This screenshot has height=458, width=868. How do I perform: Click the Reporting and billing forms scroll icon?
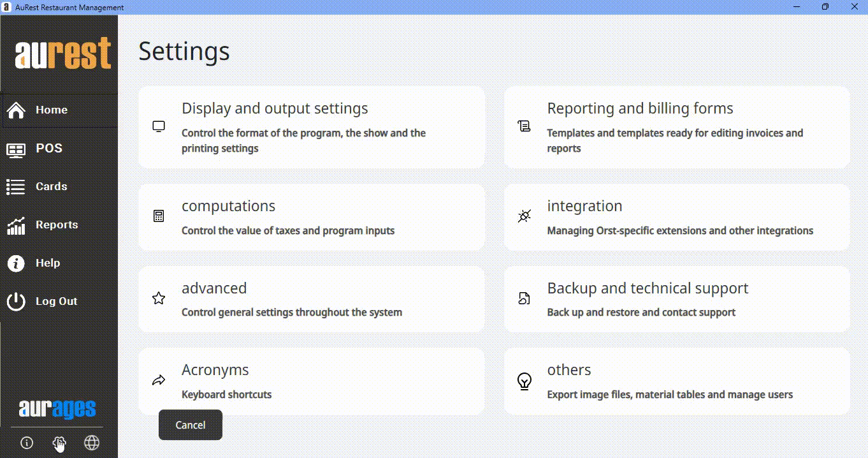[524, 126]
